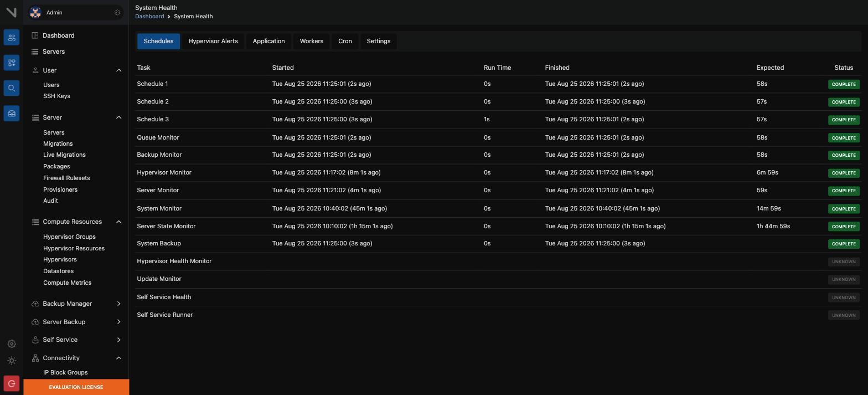
Task: Click the inbox tray icon in left rail
Action: point(12,114)
